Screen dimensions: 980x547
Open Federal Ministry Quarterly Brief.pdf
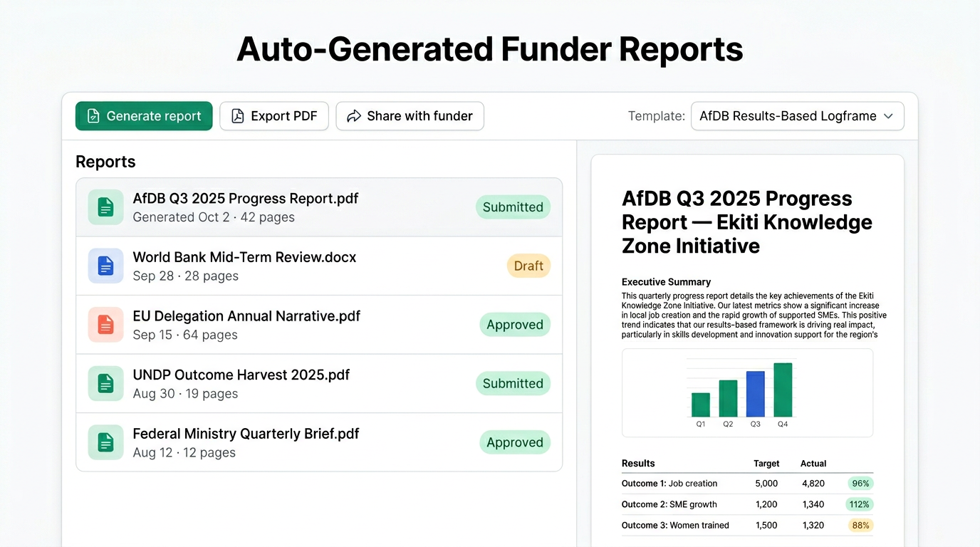click(x=319, y=442)
